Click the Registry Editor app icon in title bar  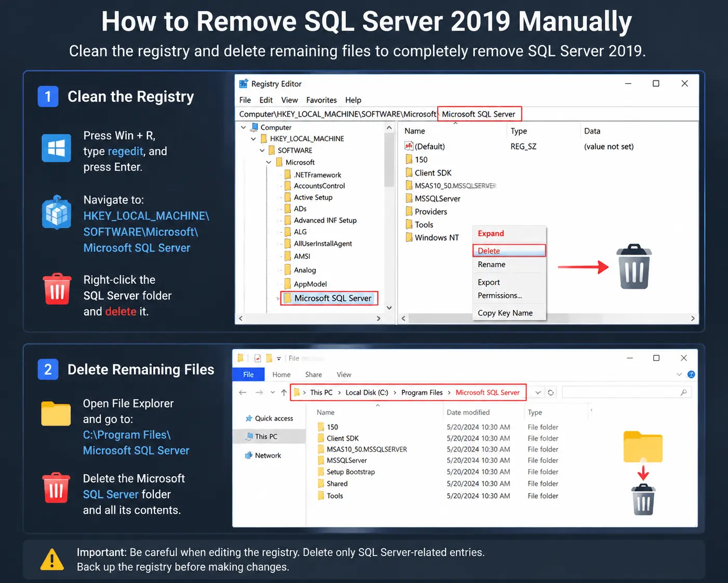click(244, 84)
